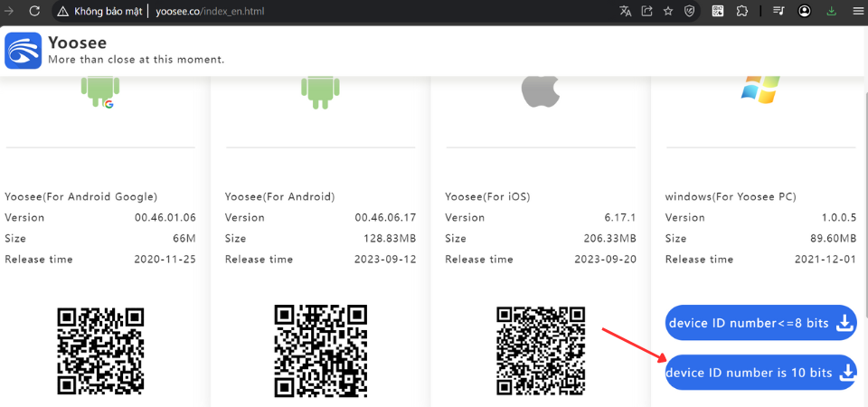Image resolution: width=868 pixels, height=407 pixels.
Task: Click release date 2020-11-25
Action: pos(165,260)
